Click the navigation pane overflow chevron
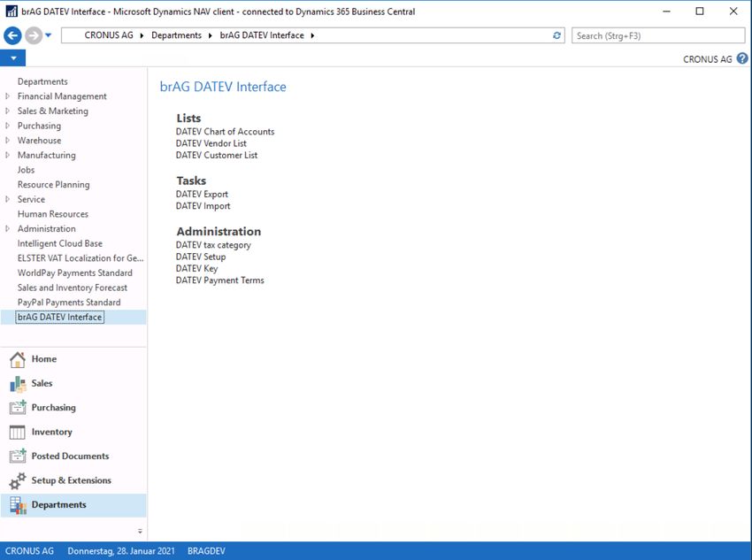The image size is (752, 560). pos(140,531)
